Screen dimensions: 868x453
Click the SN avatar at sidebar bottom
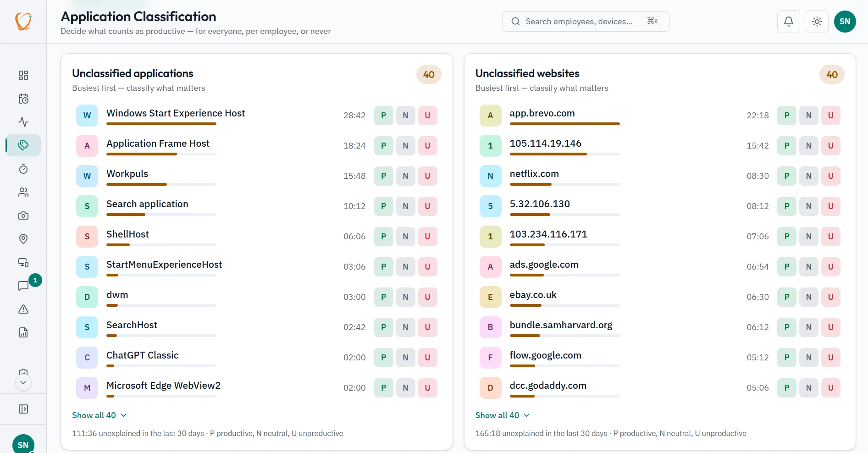23,444
